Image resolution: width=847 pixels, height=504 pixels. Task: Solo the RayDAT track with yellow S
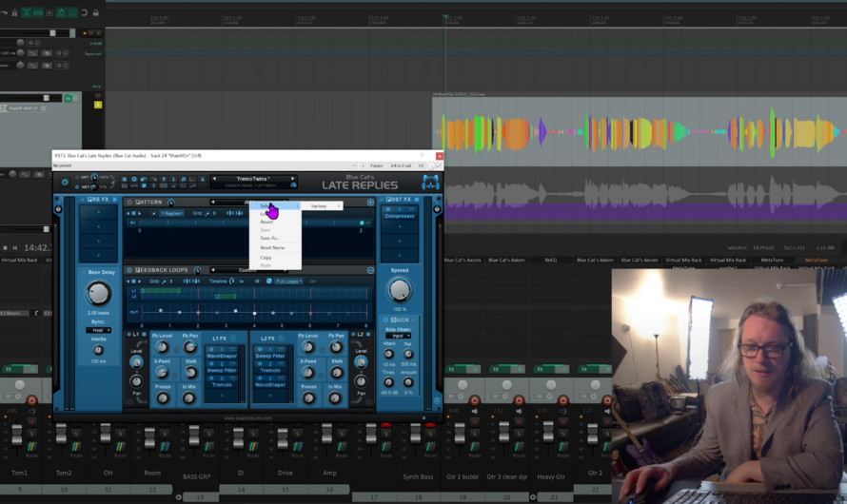point(98,105)
